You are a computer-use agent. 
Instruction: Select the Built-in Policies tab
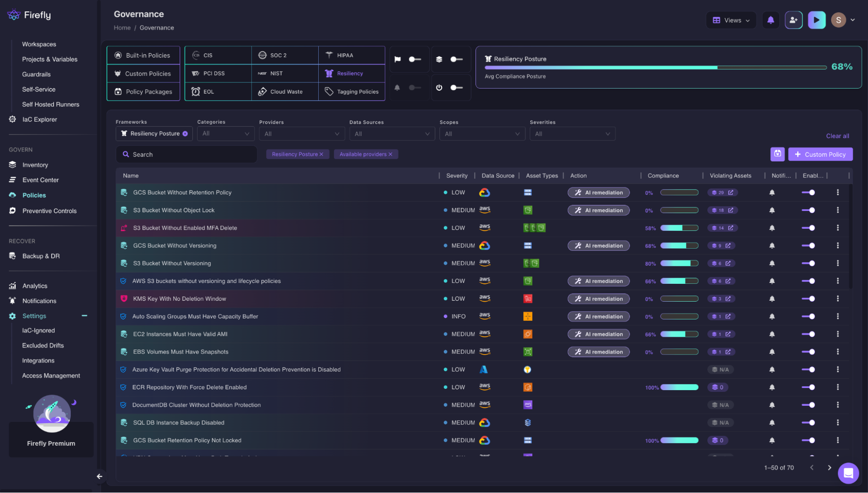click(143, 55)
